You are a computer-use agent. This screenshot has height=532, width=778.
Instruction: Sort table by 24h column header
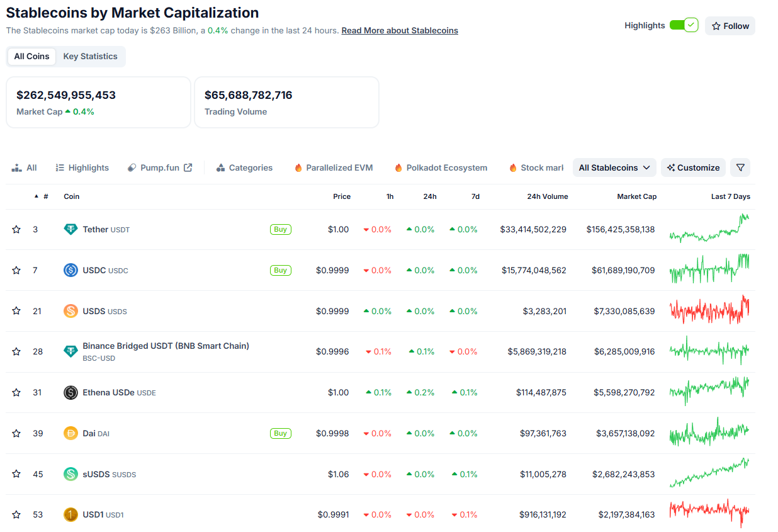coord(430,196)
